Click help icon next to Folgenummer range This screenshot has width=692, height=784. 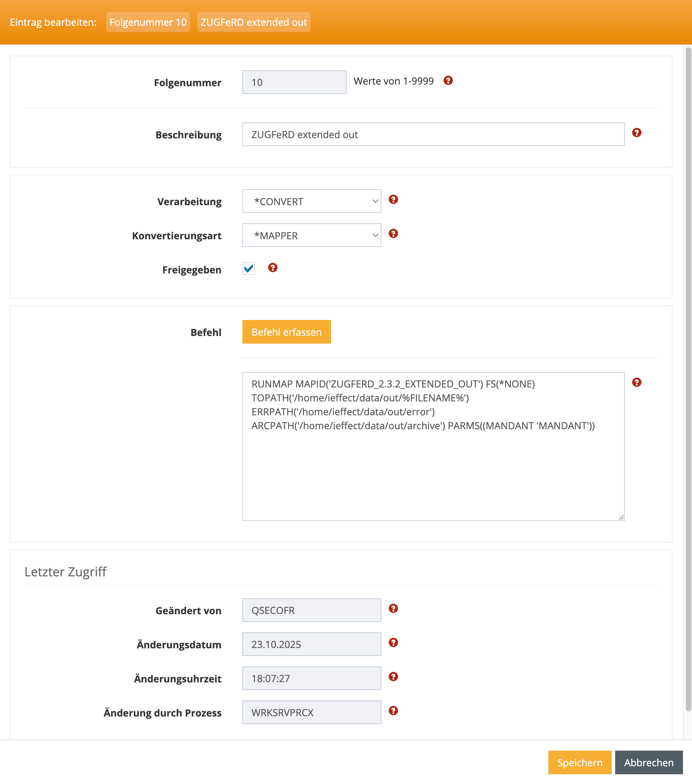448,81
